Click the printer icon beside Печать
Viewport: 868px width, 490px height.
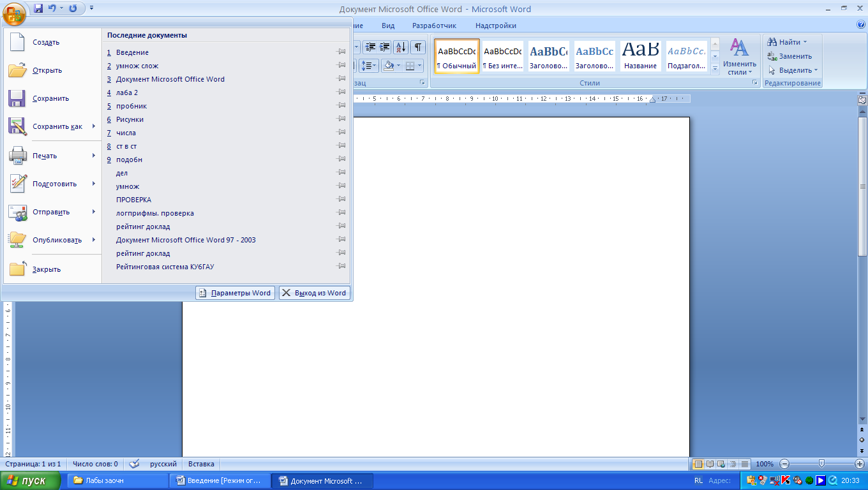(x=17, y=156)
